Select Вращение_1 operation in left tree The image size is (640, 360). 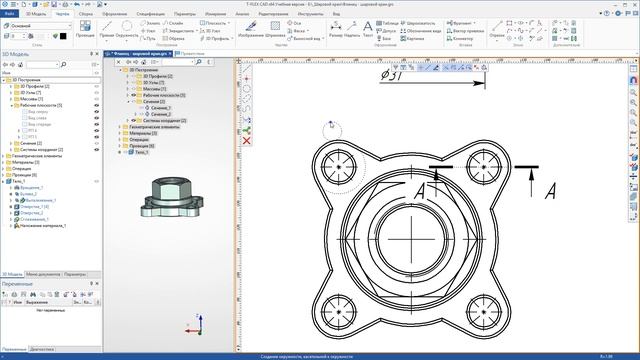(31, 187)
